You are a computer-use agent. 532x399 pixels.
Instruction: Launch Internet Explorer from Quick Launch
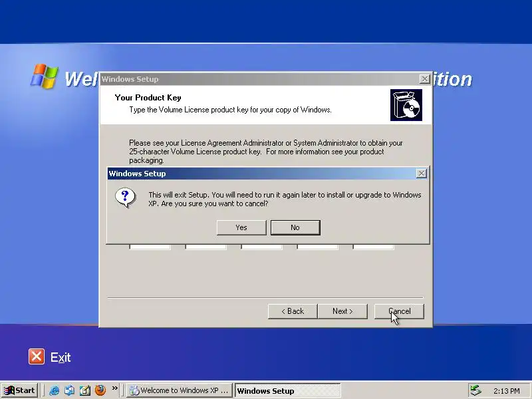tap(55, 390)
